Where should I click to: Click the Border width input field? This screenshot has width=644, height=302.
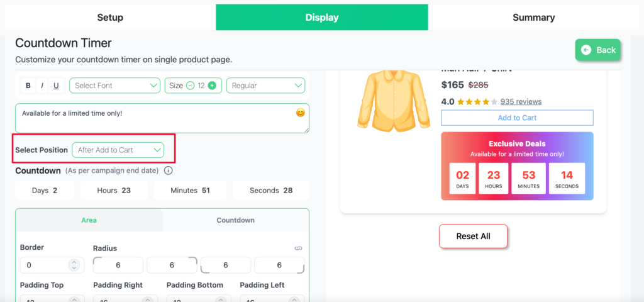[x=52, y=265]
